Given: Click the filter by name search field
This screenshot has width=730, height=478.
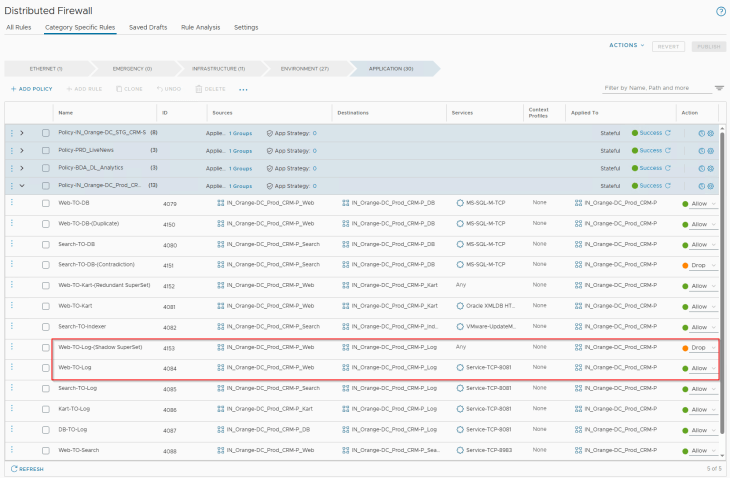Looking at the screenshot, I should (x=656, y=89).
